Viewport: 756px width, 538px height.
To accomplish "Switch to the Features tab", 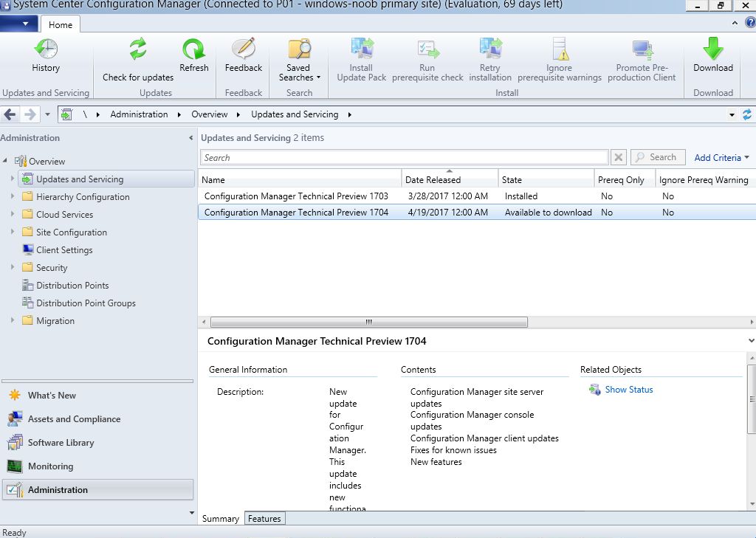I will click(x=264, y=519).
